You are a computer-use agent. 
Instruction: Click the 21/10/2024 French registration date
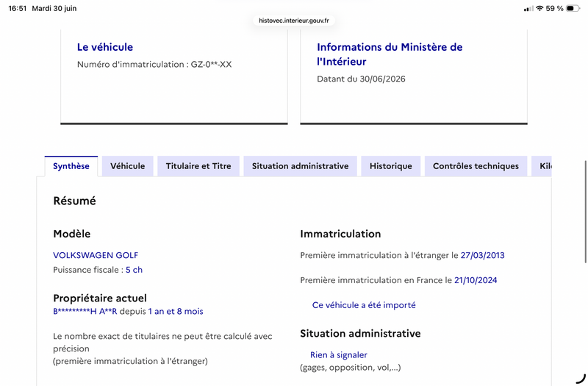pos(476,280)
